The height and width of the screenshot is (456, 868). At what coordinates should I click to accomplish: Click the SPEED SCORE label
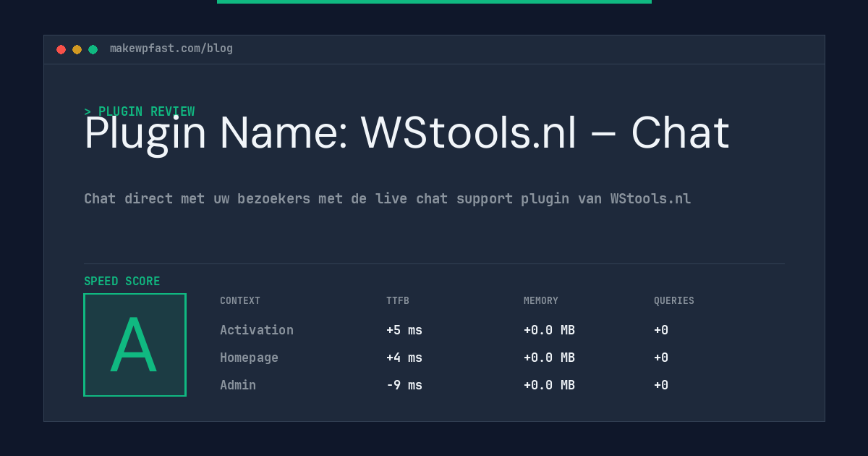[122, 281]
